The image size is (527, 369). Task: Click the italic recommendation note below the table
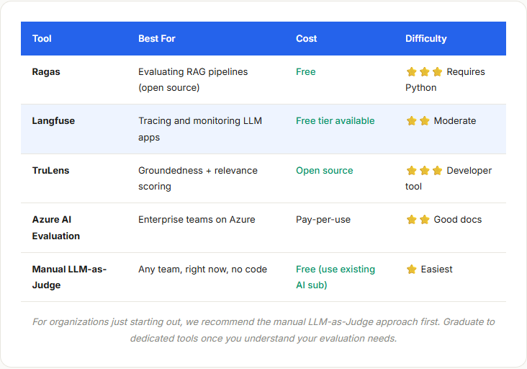click(x=264, y=330)
